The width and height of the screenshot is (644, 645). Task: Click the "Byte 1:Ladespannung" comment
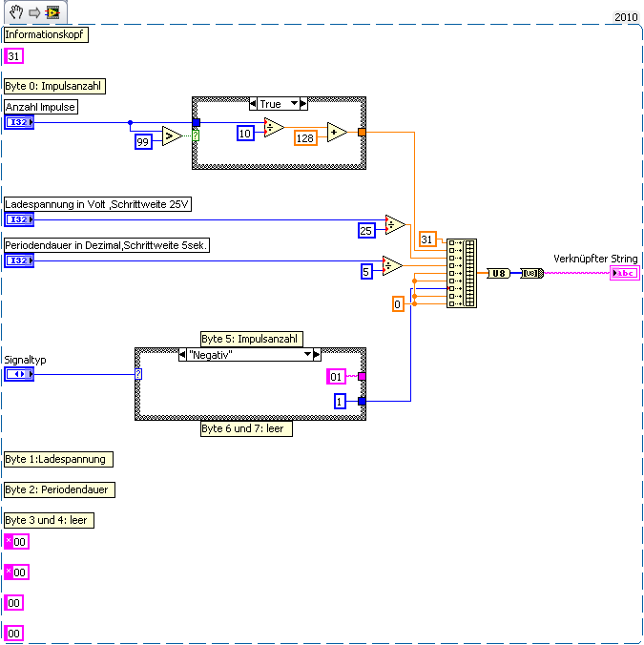(58, 459)
